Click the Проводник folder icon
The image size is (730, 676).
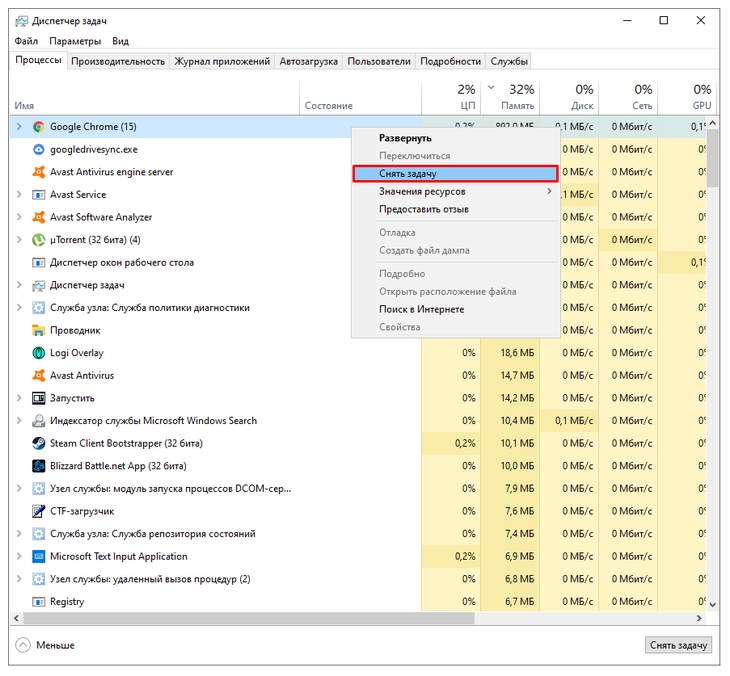click(39, 330)
